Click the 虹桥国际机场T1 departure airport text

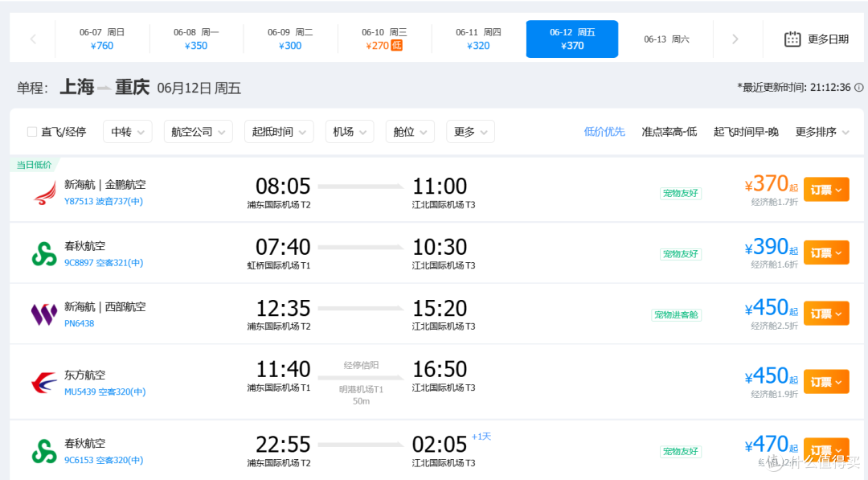tap(278, 266)
